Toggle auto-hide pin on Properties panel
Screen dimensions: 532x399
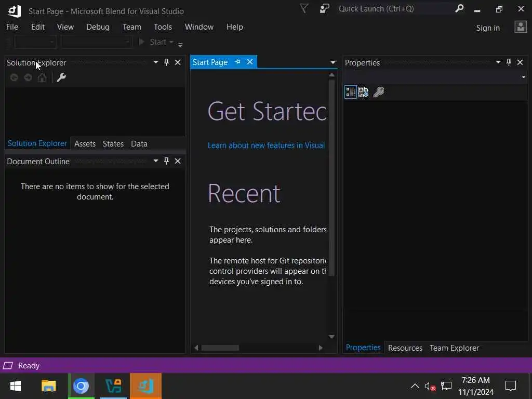[x=509, y=62]
